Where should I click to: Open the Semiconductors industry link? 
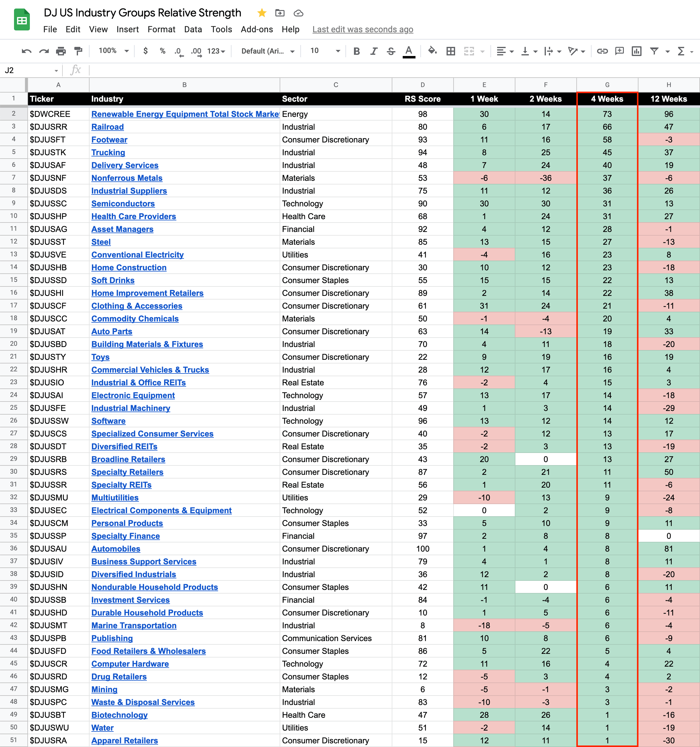[x=123, y=204]
